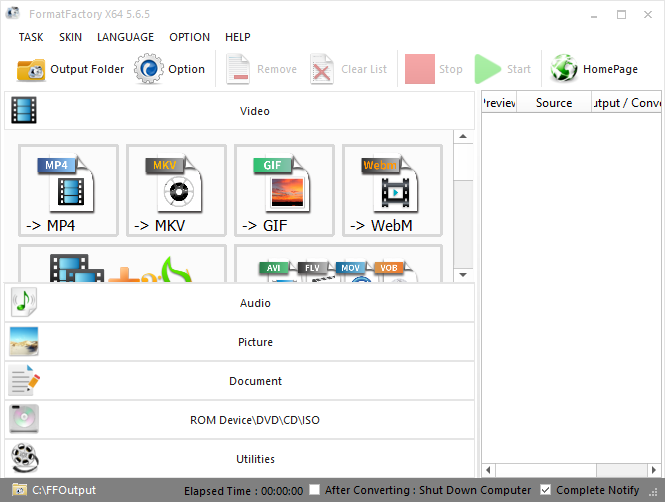The height and width of the screenshot is (502, 665).
Task: Click the Output / Convert column header
Action: pyautogui.click(x=626, y=103)
